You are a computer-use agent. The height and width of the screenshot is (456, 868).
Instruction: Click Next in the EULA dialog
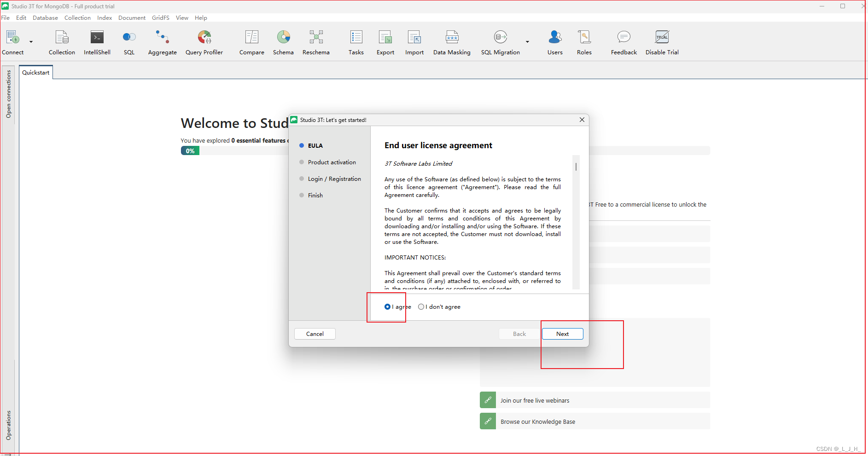[562, 334]
